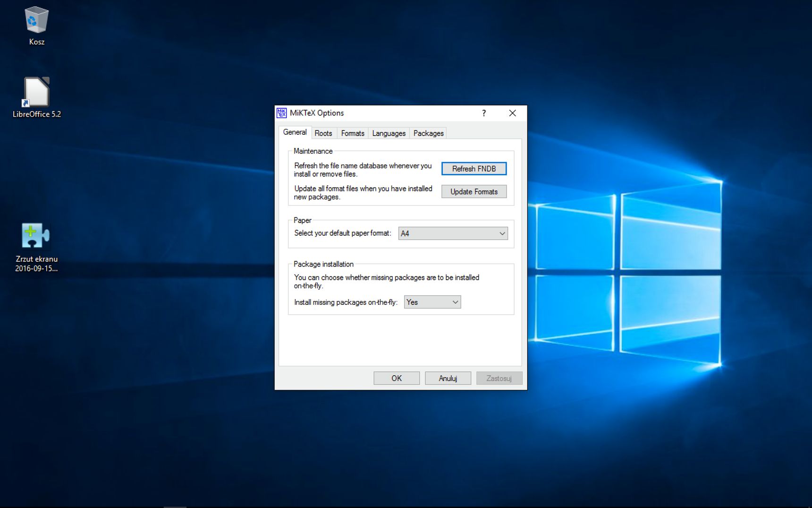Open the Formats tab
This screenshot has height=508, width=812.
(353, 133)
